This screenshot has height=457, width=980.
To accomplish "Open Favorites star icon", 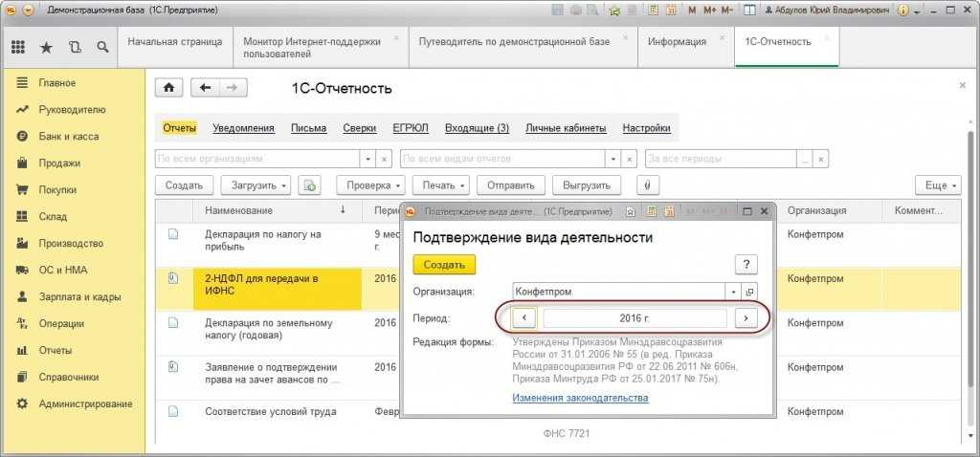I will (x=46, y=48).
